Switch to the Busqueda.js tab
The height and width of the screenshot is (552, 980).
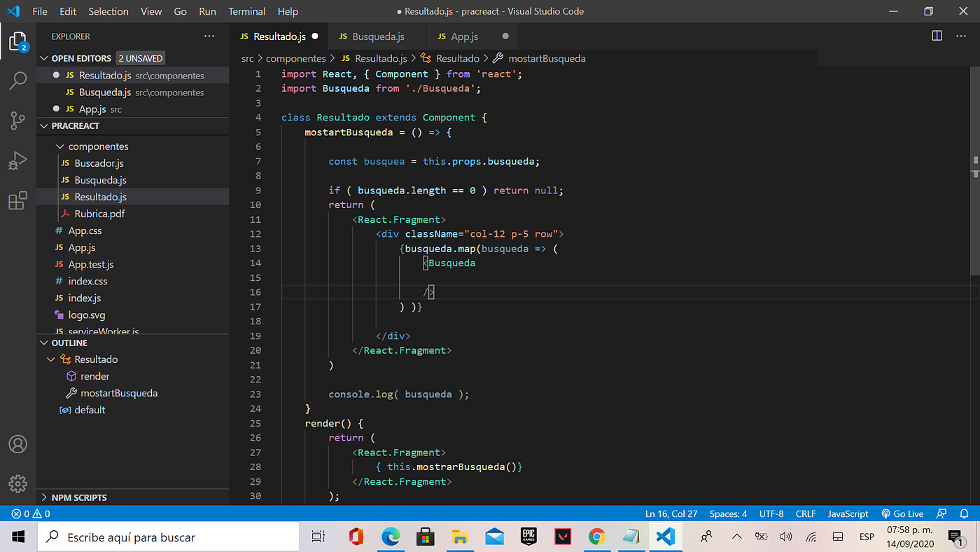(x=378, y=36)
